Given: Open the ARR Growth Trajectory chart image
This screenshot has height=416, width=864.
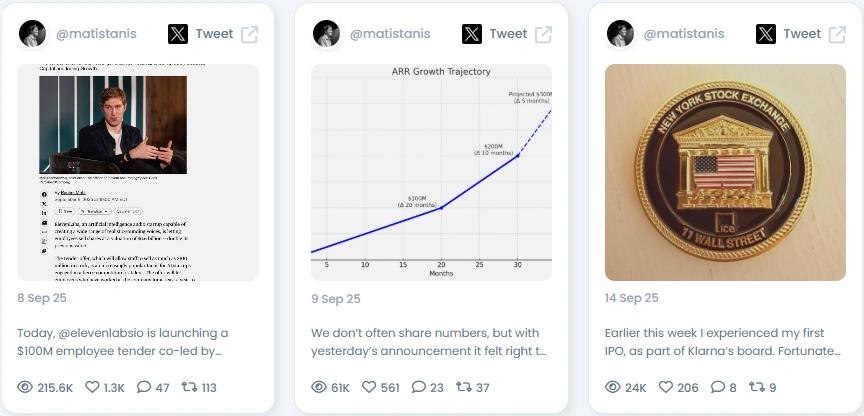Looking at the screenshot, I should click(431, 172).
